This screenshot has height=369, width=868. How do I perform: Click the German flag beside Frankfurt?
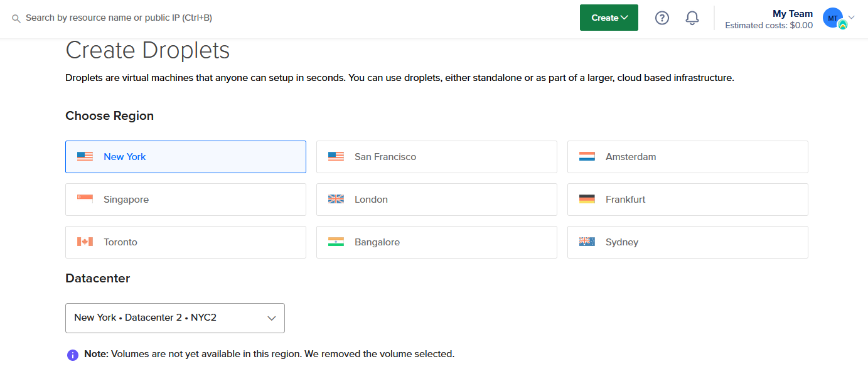[x=587, y=199]
